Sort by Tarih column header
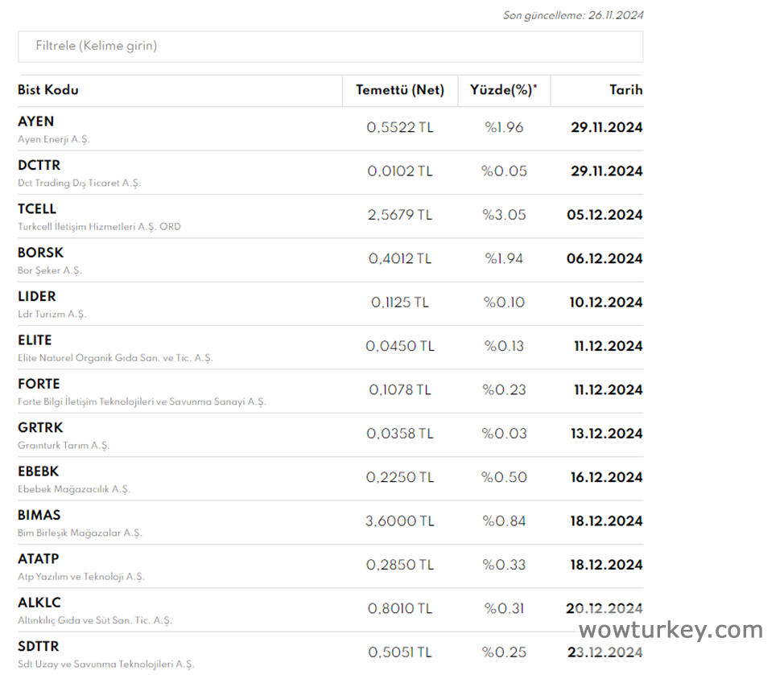Screen dimensions: 784x675 625,90
